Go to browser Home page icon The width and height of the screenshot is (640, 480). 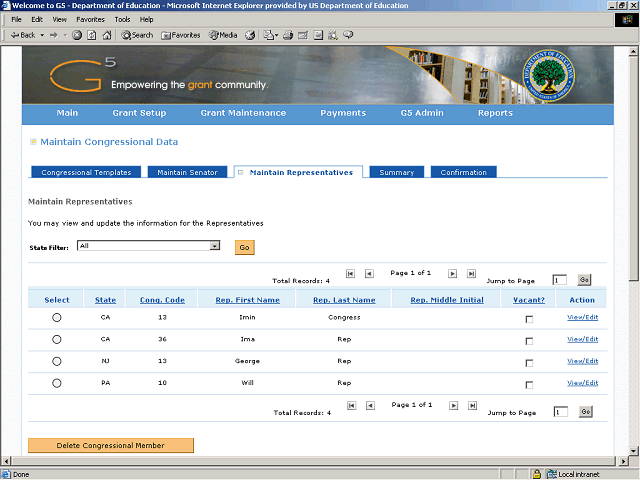pyautogui.click(x=107, y=35)
